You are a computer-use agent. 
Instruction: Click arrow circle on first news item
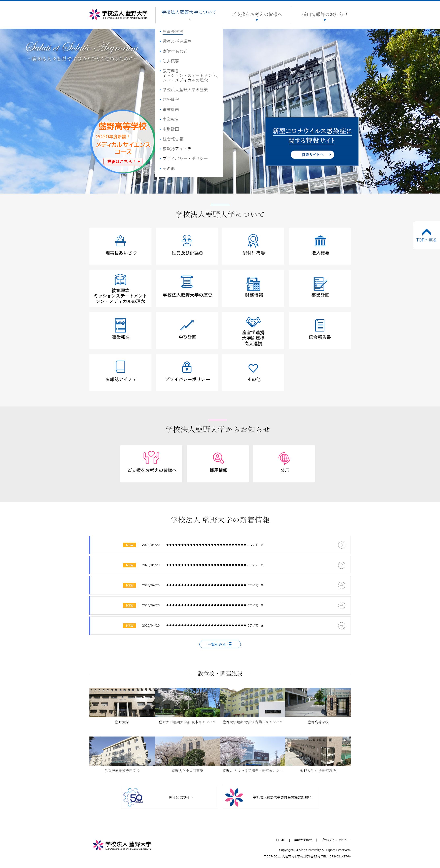[341, 545]
